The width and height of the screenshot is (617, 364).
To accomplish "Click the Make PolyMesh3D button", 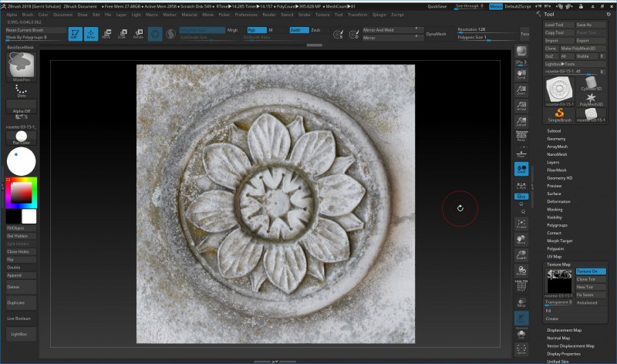I will point(583,49).
